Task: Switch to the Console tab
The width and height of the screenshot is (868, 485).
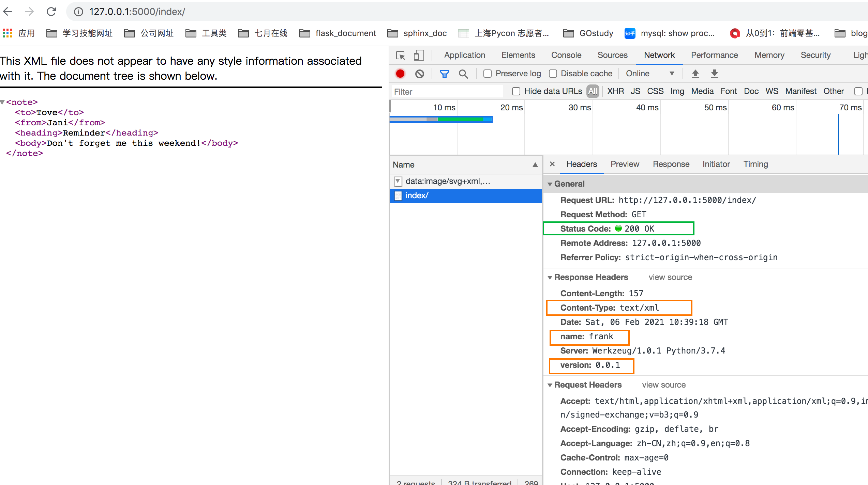Action: [566, 55]
